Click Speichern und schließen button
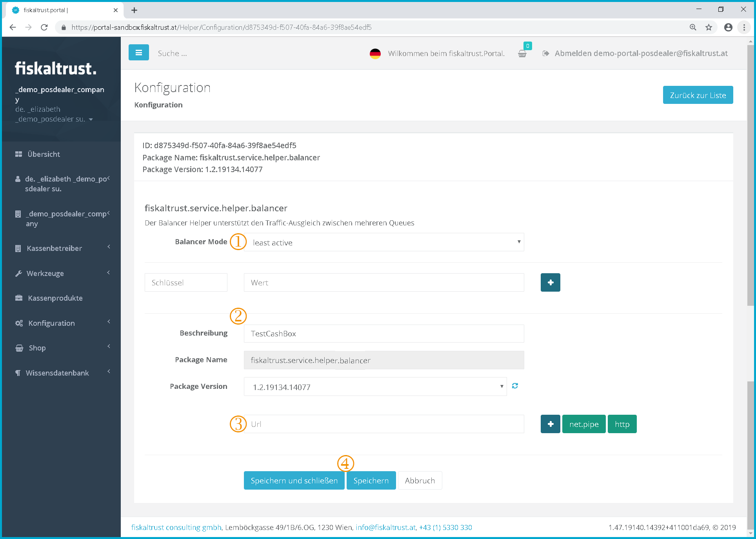Image resolution: width=756 pixels, height=539 pixels. pyautogui.click(x=294, y=480)
